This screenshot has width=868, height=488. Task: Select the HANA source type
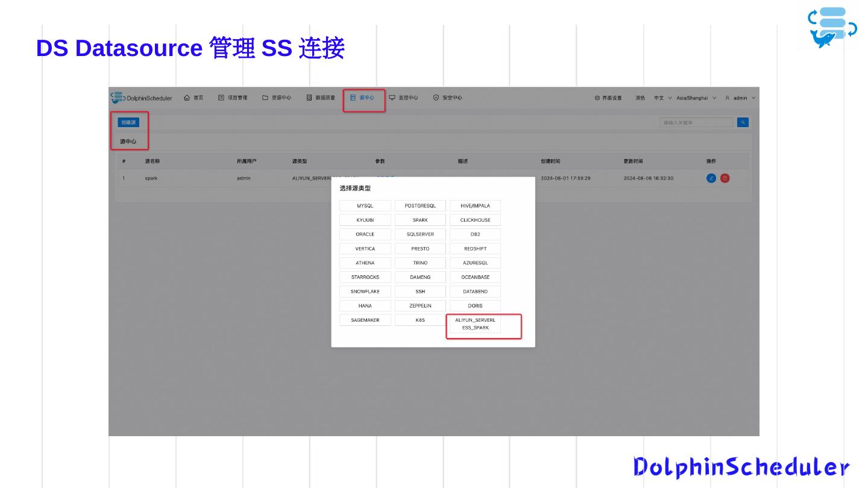(x=365, y=306)
